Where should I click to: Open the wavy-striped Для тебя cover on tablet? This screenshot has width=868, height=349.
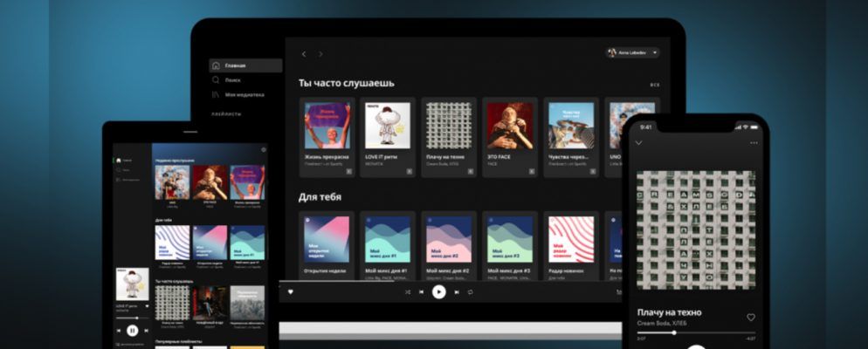pos(172,243)
